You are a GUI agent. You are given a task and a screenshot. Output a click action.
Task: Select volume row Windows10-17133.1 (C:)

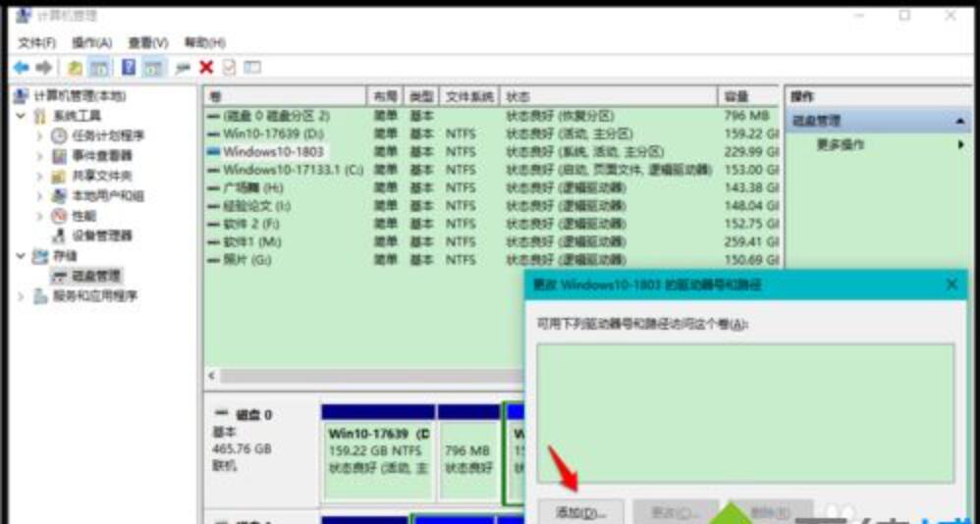[492, 170]
